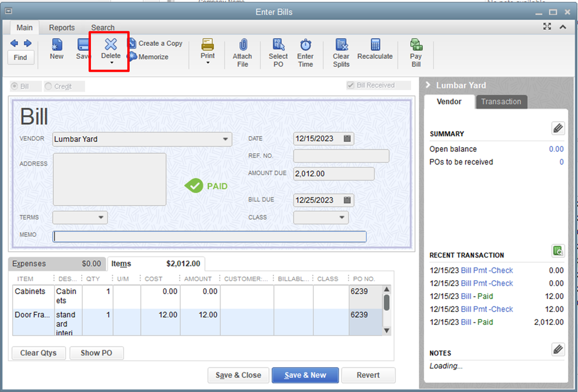The image size is (578, 392).
Task: Clear Splits on this bill
Action: [x=341, y=53]
